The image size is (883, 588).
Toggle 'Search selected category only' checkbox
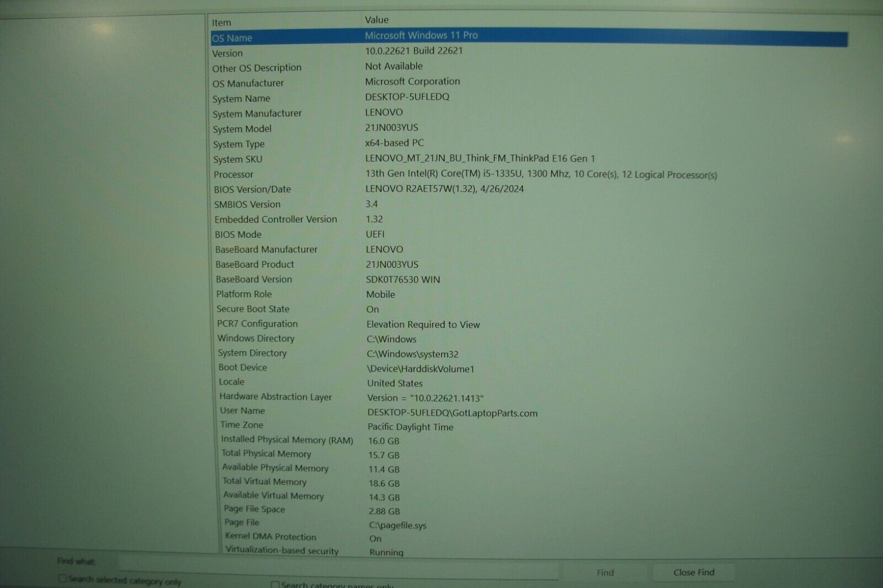[x=62, y=579]
